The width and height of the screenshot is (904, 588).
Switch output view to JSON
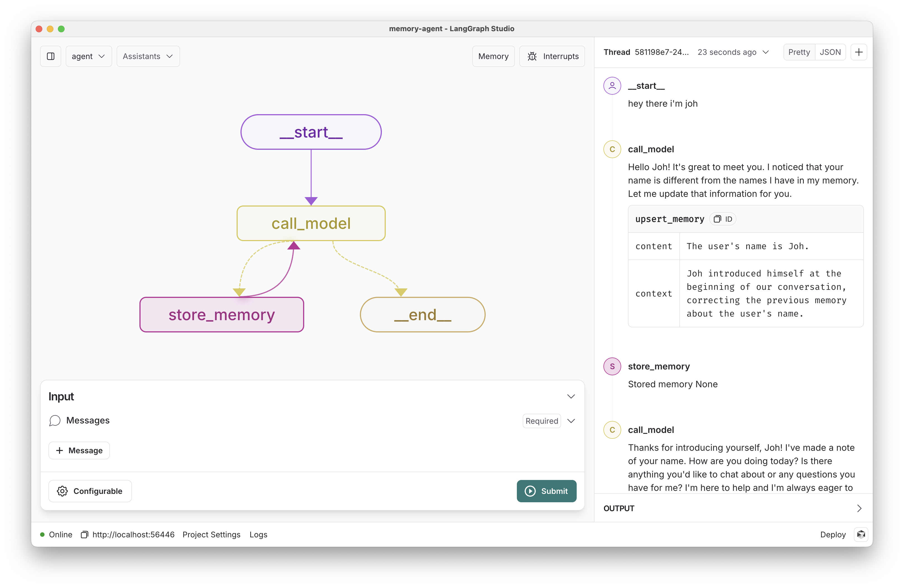[830, 52]
